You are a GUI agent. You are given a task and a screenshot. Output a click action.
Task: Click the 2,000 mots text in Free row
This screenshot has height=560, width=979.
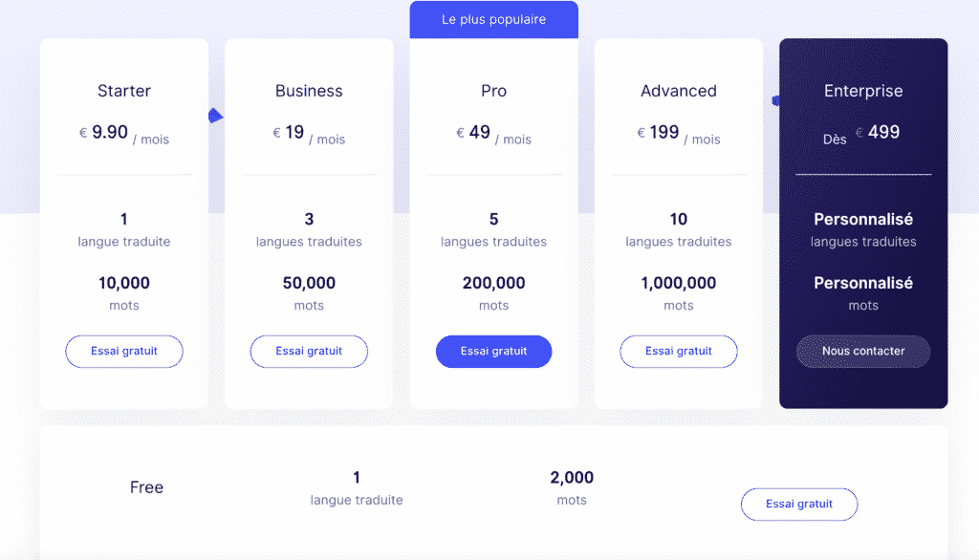572,486
